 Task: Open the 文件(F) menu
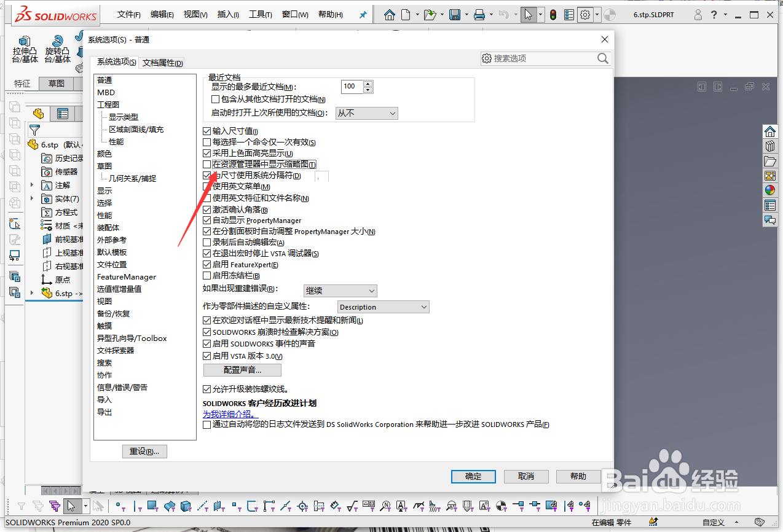pos(129,15)
